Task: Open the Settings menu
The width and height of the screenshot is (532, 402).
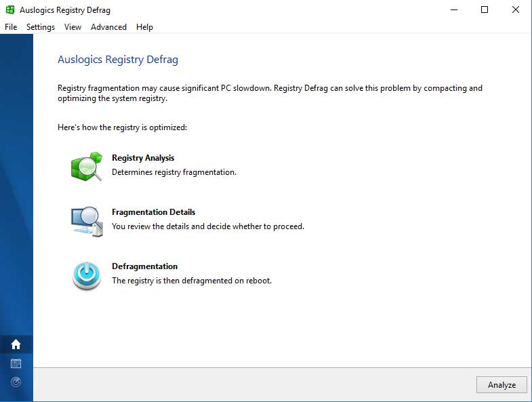Action: (41, 27)
